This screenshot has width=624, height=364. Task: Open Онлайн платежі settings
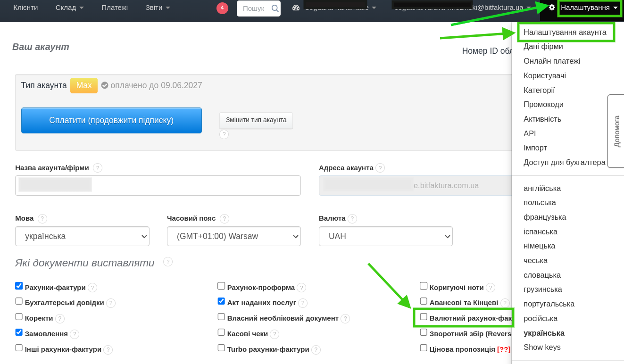[x=552, y=61]
